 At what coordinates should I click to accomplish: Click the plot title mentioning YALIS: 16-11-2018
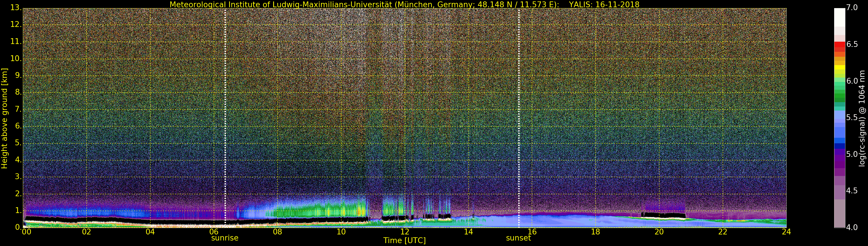point(404,4)
